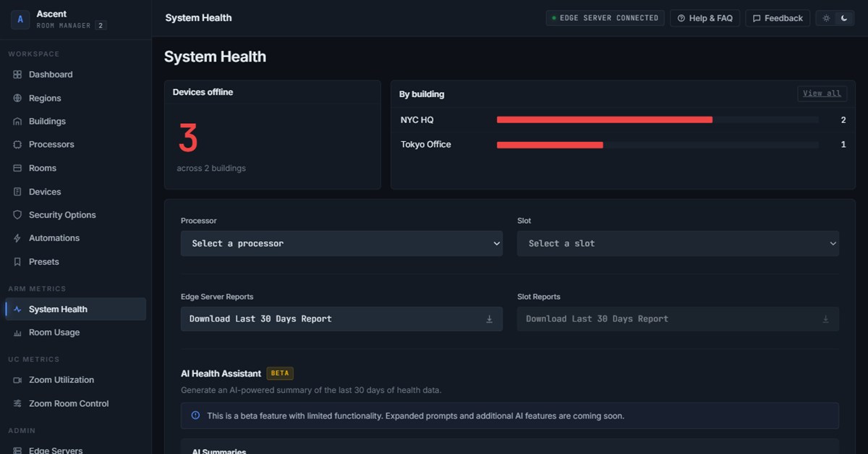868x454 pixels.
Task: Switch to dark theme moon icon
Action: click(x=844, y=18)
